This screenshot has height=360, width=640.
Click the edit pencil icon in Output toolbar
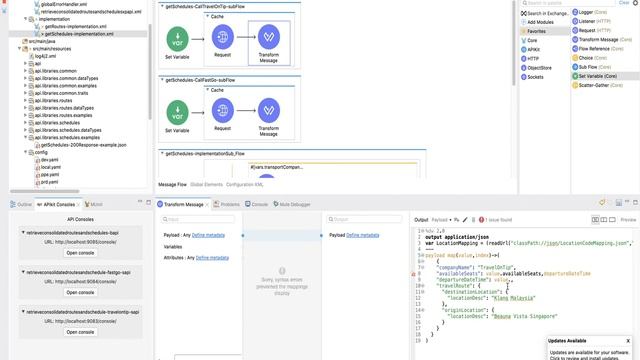pyautogui.click(x=465, y=220)
